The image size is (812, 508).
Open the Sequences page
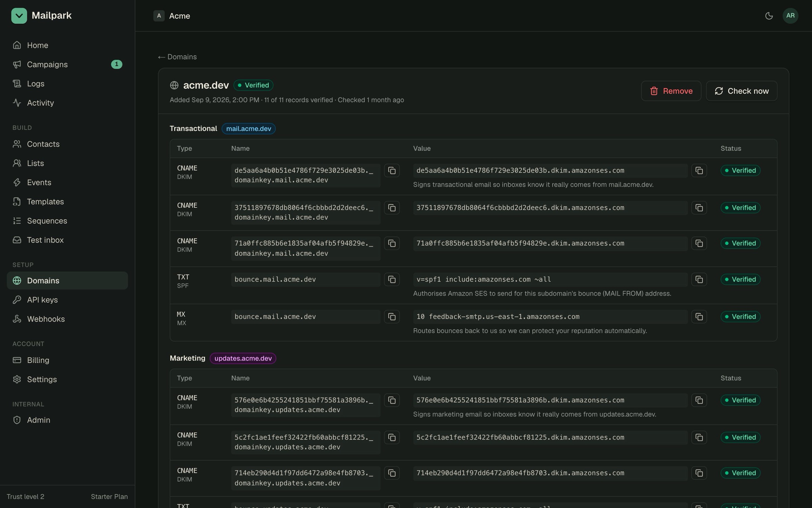[67, 221]
